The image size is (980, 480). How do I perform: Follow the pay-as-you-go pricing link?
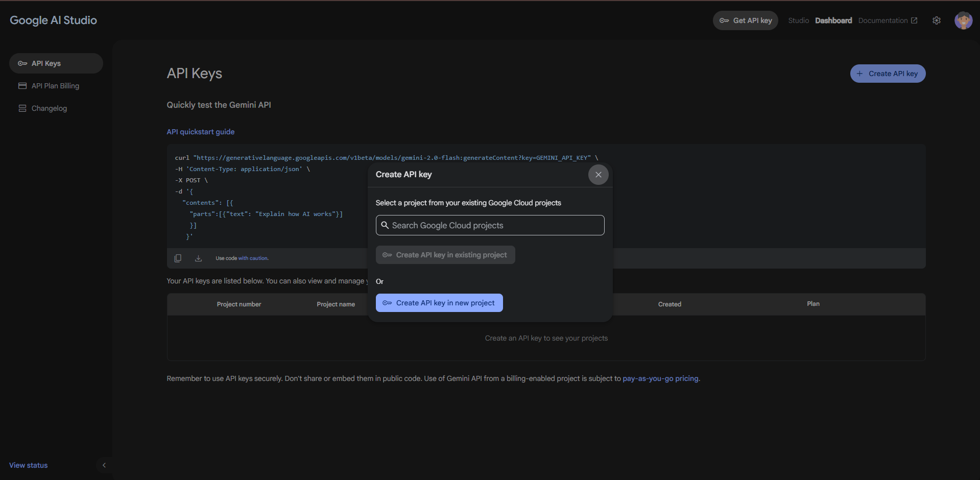[x=660, y=378]
